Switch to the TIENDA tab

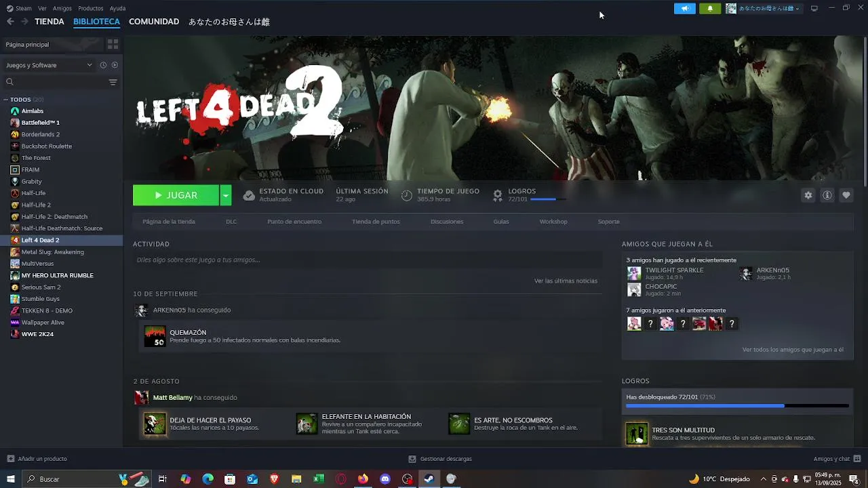tap(50, 22)
